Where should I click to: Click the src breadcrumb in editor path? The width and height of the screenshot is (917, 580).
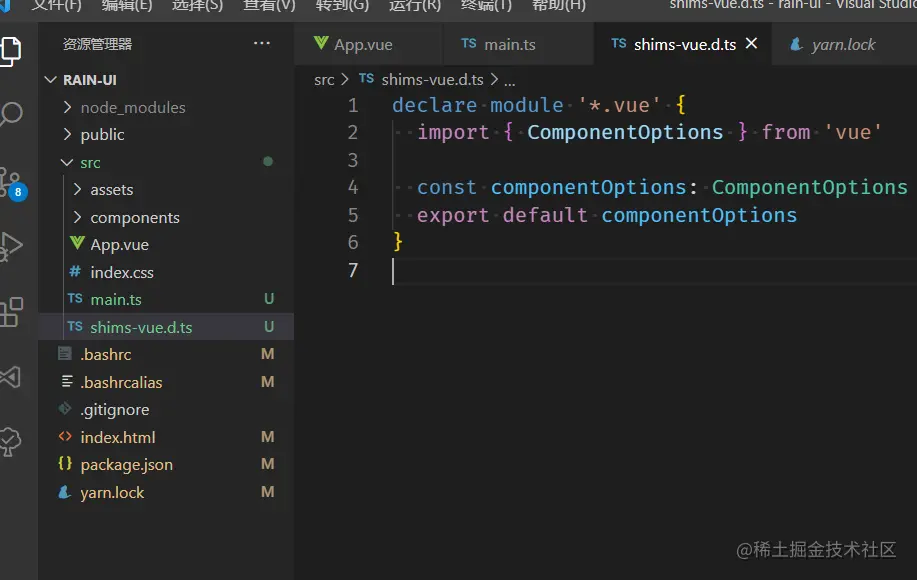324,80
